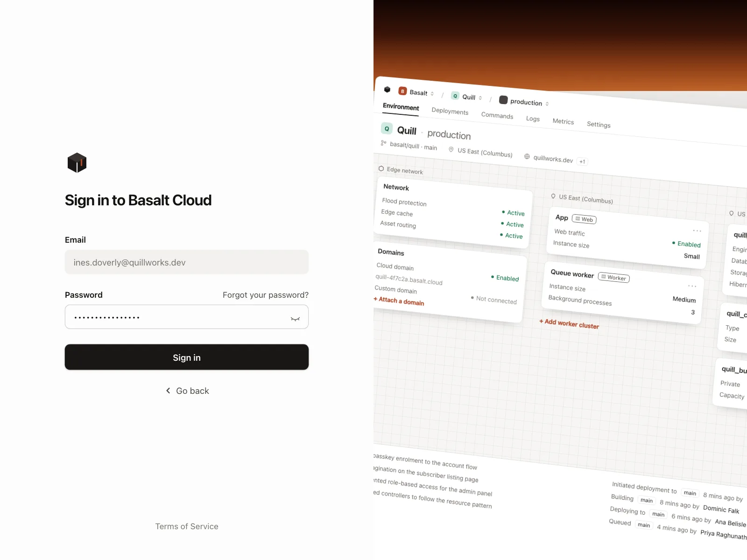Click the chevron arrow beside Go back
Image resolution: width=747 pixels, height=560 pixels.
168,391
